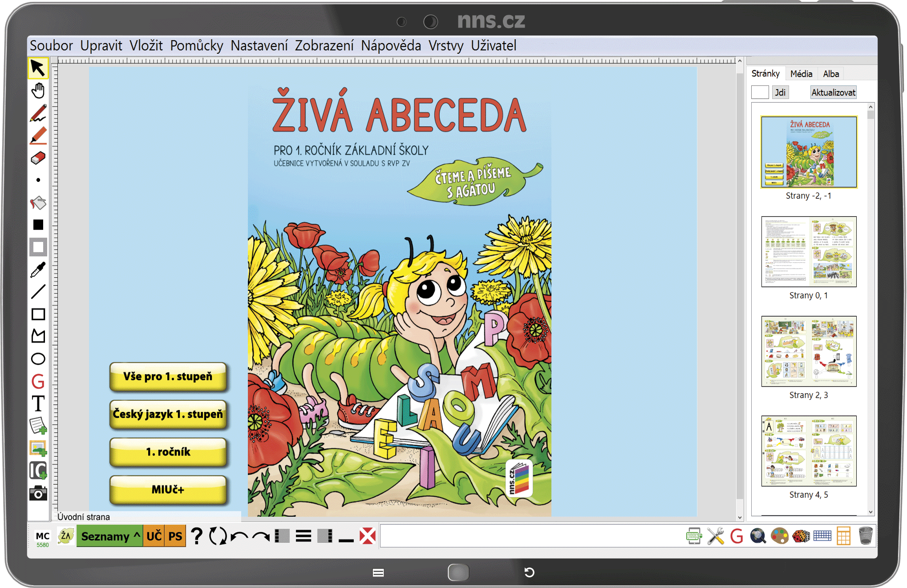
Task: Choose the eyedropper color picker tool
Action: (38, 270)
